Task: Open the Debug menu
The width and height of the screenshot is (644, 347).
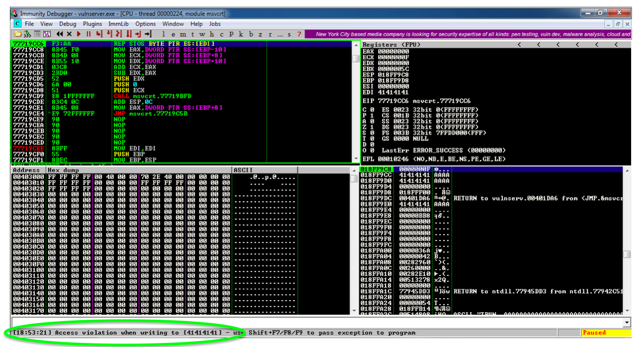Action: (68, 24)
